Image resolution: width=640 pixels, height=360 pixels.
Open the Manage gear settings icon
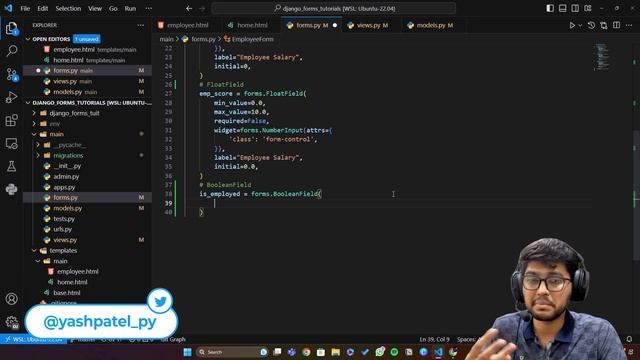click(11, 322)
